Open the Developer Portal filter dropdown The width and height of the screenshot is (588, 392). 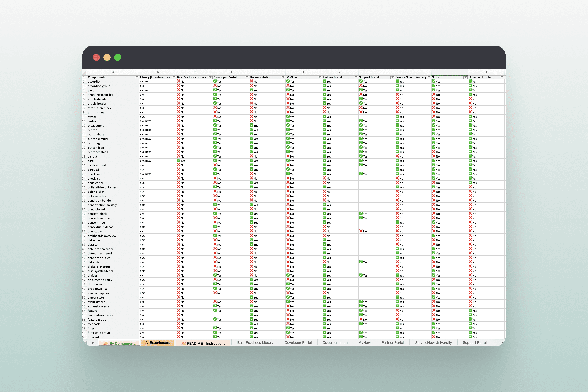(247, 77)
